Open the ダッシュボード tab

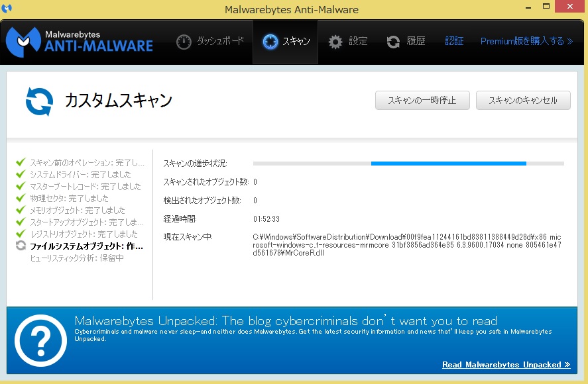click(210, 42)
